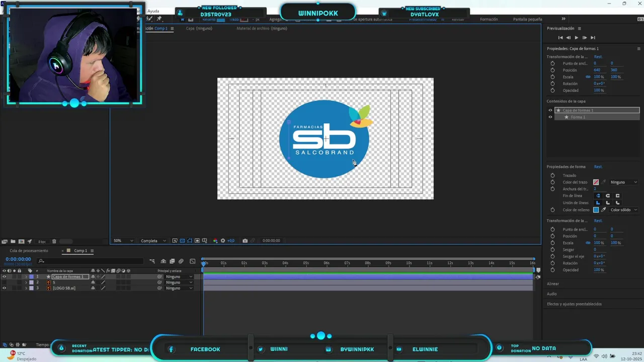Open Comp 1 timeline panel menu

tap(92, 251)
